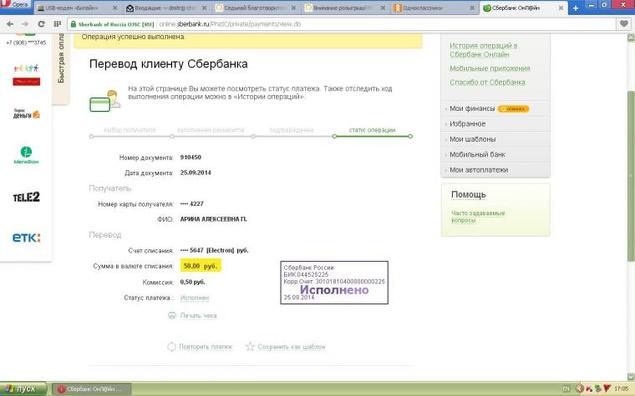Click the heart bookmark icon

624,24
